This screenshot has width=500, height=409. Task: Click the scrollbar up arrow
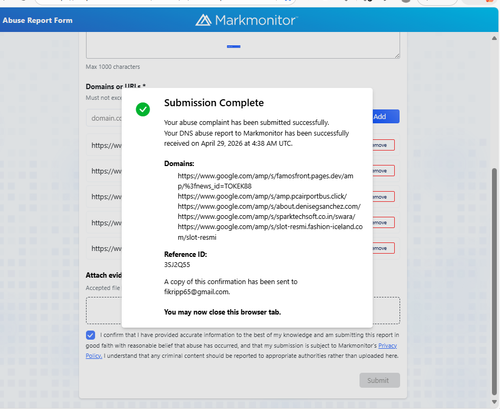coord(494,38)
